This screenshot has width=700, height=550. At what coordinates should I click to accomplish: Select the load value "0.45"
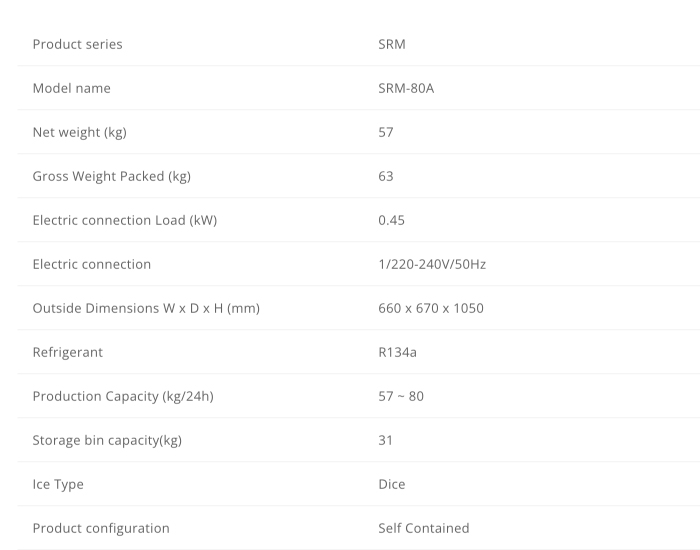click(392, 220)
